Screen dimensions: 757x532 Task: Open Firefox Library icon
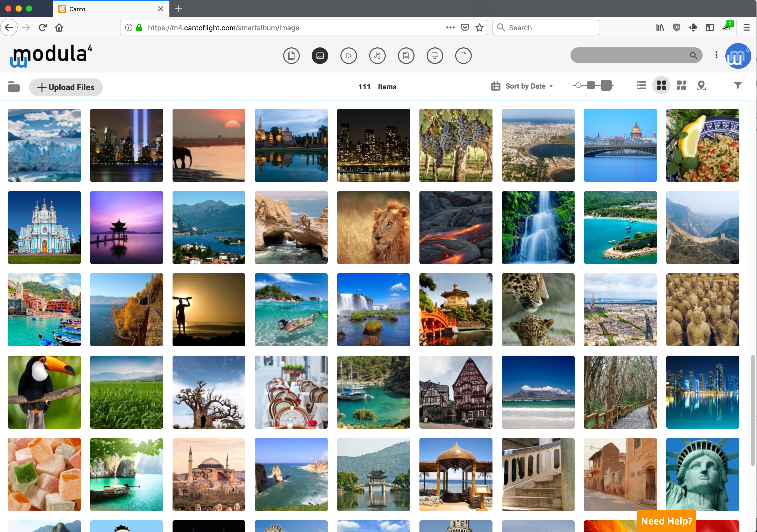[x=660, y=28]
